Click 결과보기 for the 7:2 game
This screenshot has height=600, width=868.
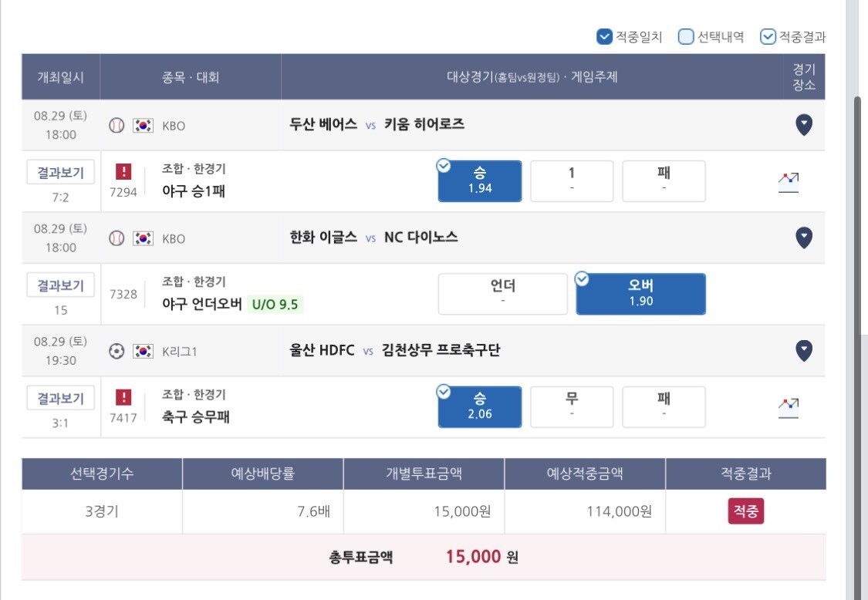(x=60, y=172)
